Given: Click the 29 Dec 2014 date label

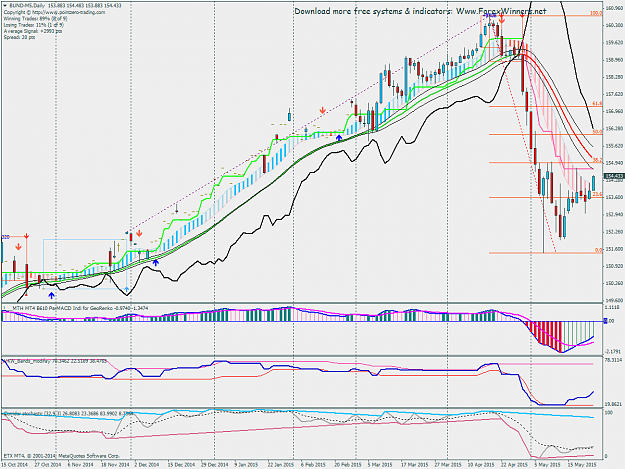Looking at the screenshot, I should pyautogui.click(x=214, y=465).
